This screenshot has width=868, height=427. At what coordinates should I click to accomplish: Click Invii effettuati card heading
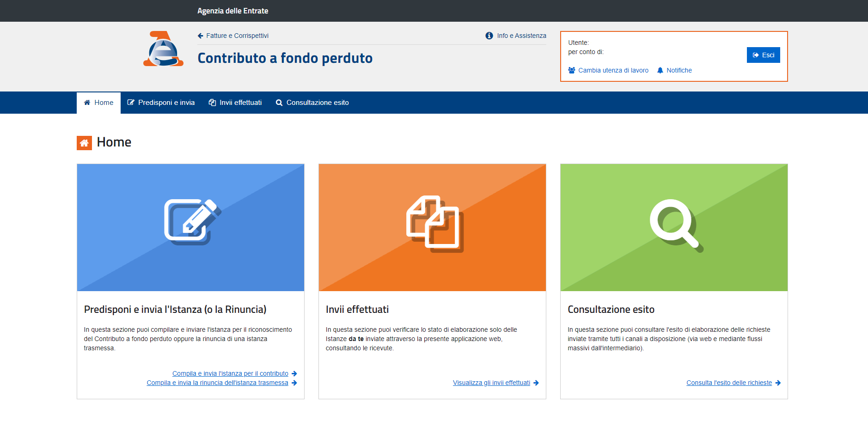pyautogui.click(x=357, y=310)
